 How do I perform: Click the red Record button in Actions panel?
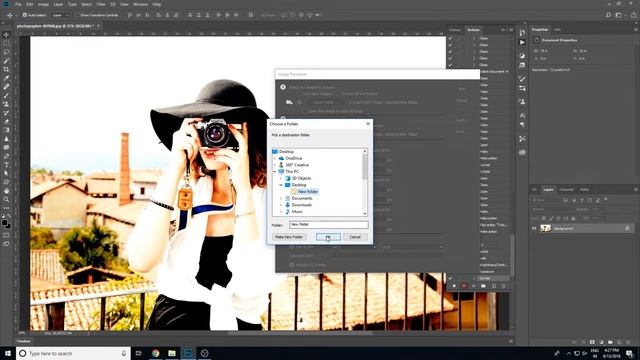[464, 286]
